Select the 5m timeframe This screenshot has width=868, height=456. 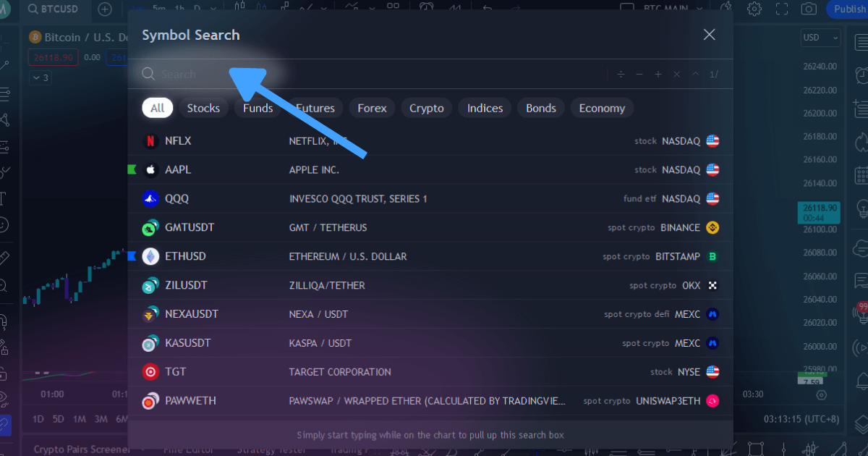pos(159,9)
